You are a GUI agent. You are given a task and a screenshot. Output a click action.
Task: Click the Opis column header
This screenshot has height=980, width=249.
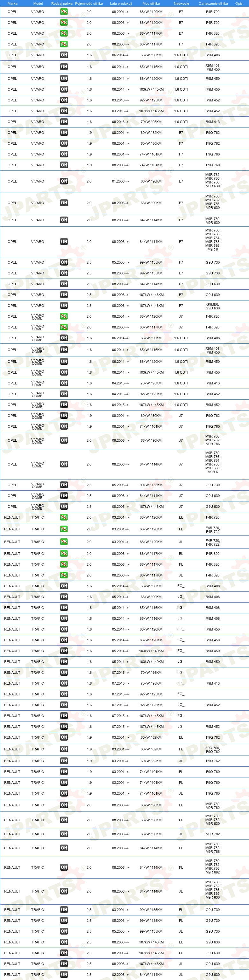click(239, 3)
